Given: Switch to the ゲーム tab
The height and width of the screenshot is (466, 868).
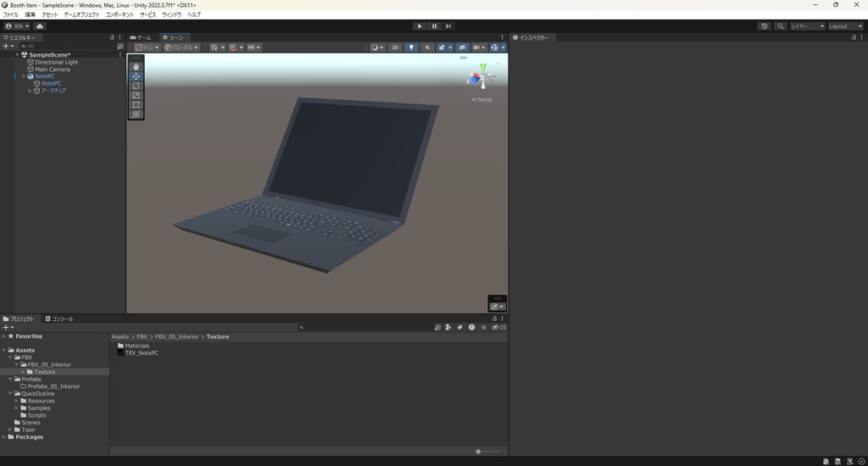Looking at the screenshot, I should point(141,37).
